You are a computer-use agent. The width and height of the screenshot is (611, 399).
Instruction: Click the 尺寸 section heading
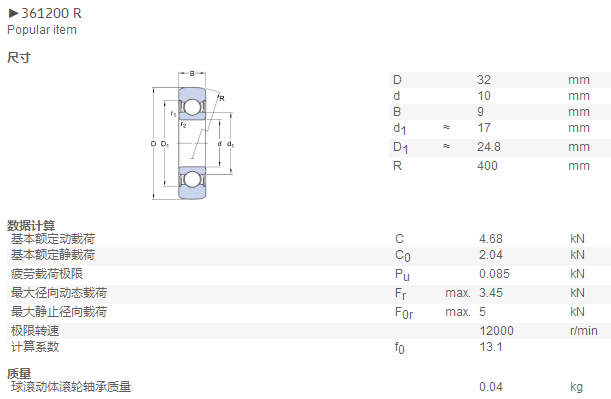click(x=19, y=58)
